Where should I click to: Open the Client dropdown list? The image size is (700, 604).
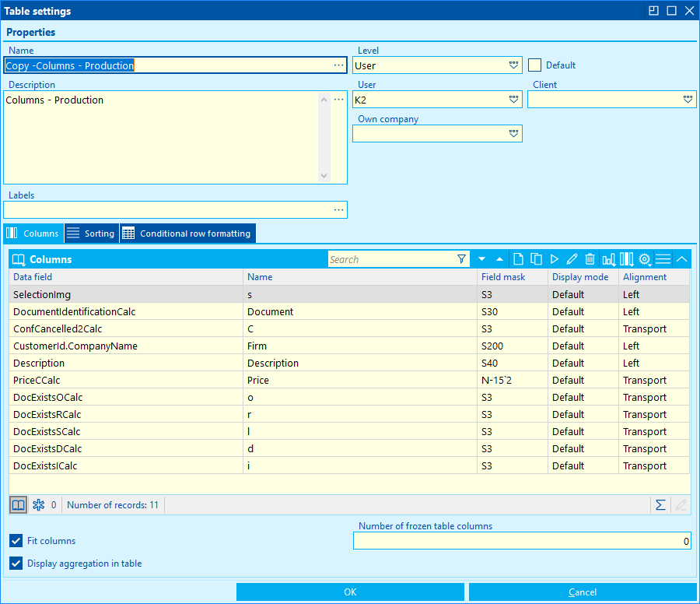(x=688, y=100)
